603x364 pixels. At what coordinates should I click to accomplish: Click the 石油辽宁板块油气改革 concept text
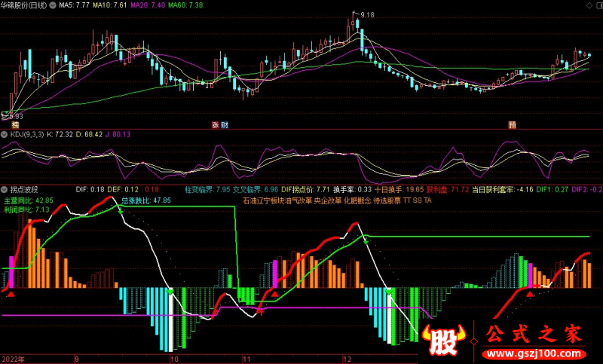click(x=277, y=200)
